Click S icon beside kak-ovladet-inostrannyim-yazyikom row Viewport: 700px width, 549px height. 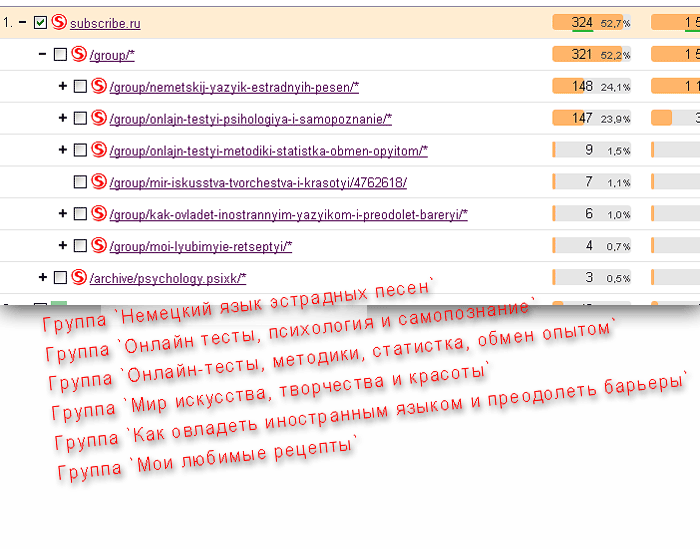[99, 213]
